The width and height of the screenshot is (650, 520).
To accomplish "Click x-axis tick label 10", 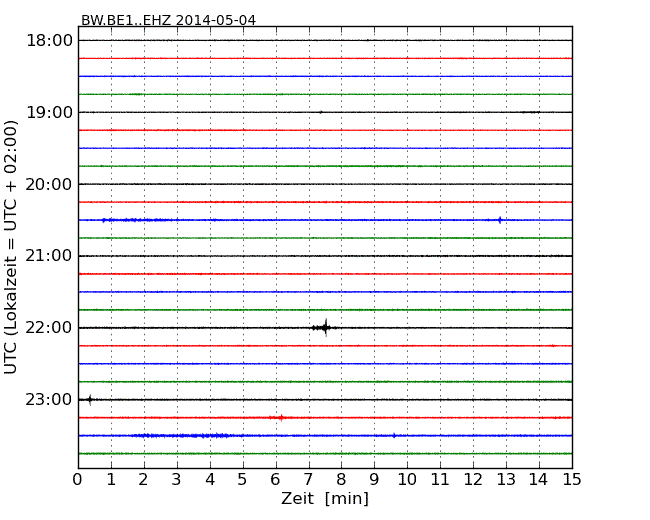I will click(407, 480).
